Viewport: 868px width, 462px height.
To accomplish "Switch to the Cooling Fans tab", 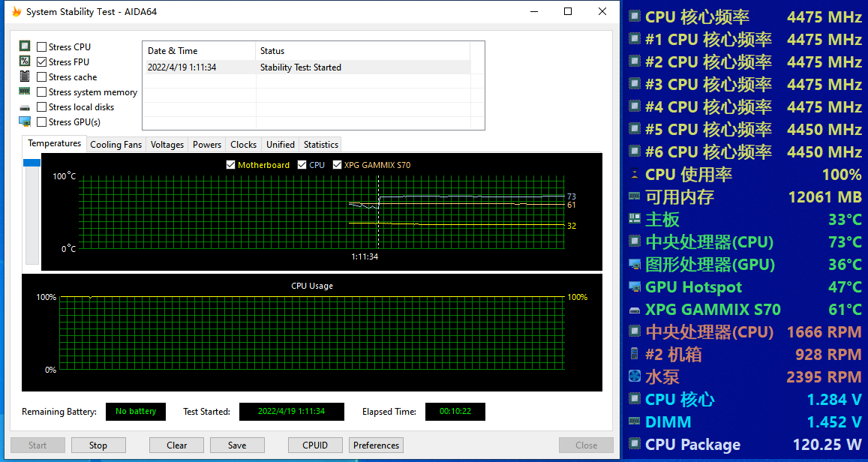I will [x=116, y=145].
